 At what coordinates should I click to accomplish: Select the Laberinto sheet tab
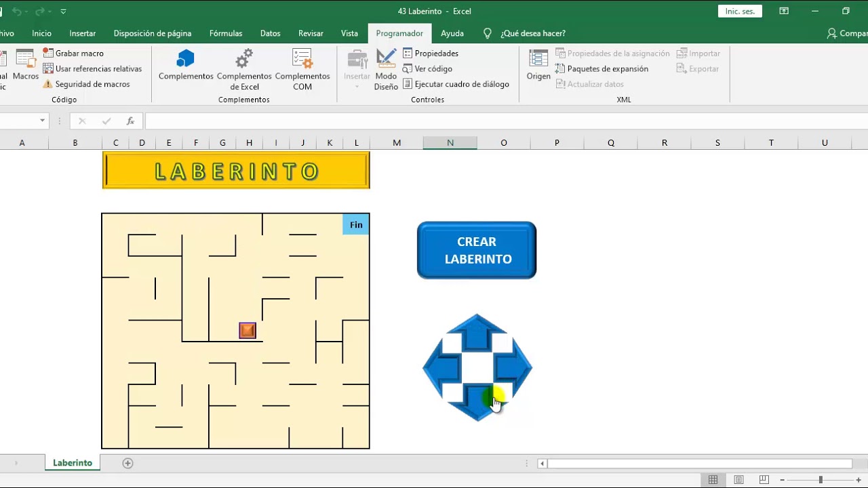coord(73,463)
